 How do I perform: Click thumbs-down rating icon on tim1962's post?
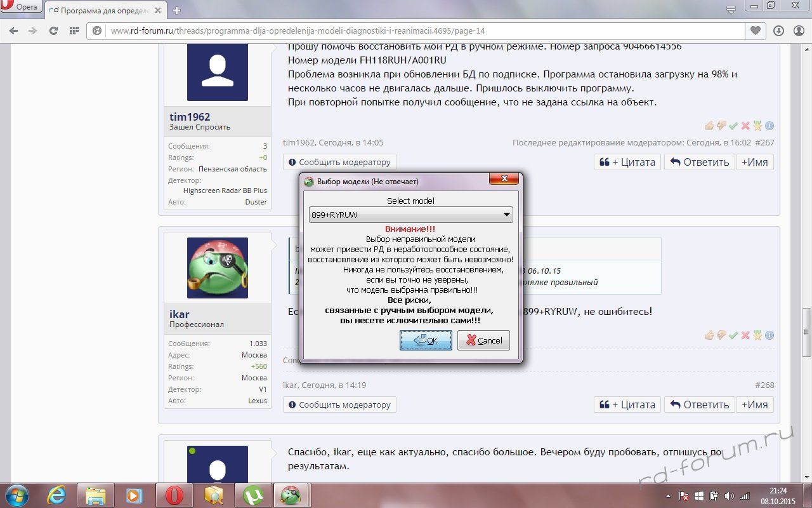[721, 126]
